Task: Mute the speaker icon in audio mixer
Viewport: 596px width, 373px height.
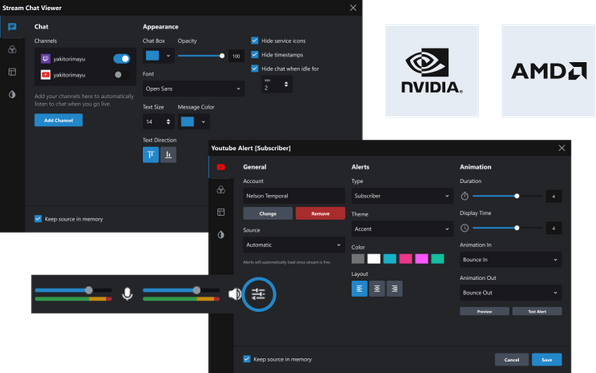Action: [235, 294]
